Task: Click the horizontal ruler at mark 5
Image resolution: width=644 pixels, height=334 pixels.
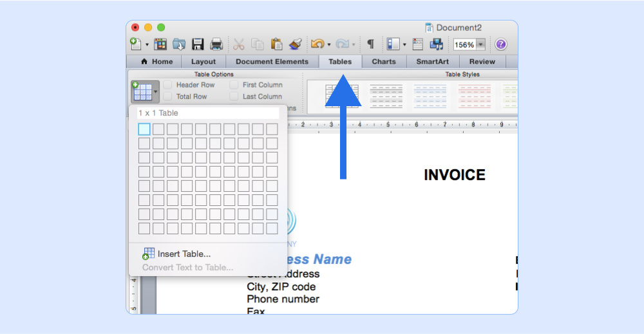Action: [x=388, y=124]
